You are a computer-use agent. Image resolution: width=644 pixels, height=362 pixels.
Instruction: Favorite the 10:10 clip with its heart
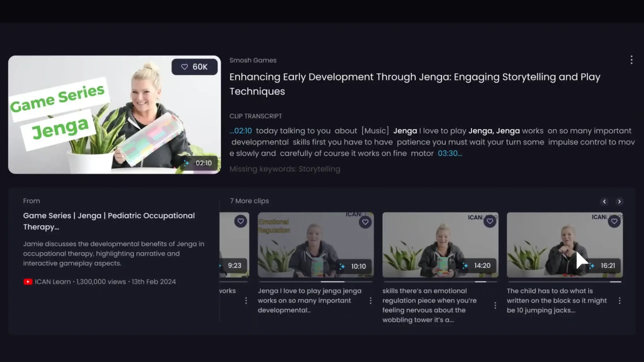(365, 222)
